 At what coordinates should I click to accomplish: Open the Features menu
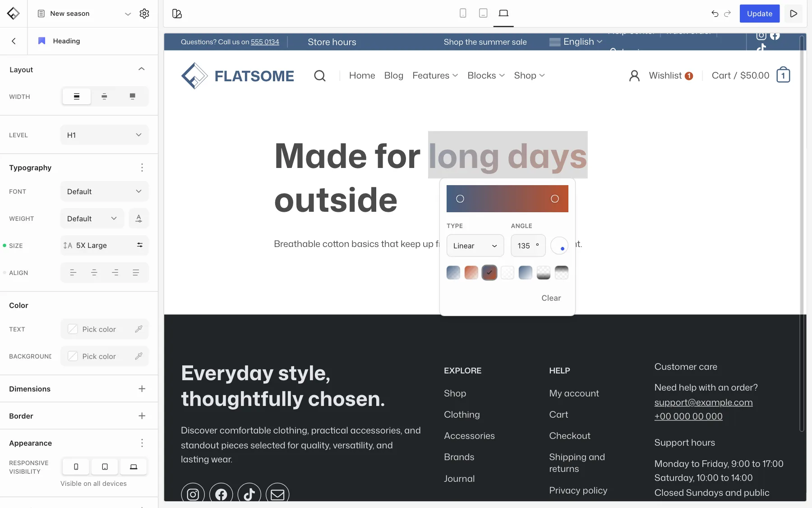(435, 75)
